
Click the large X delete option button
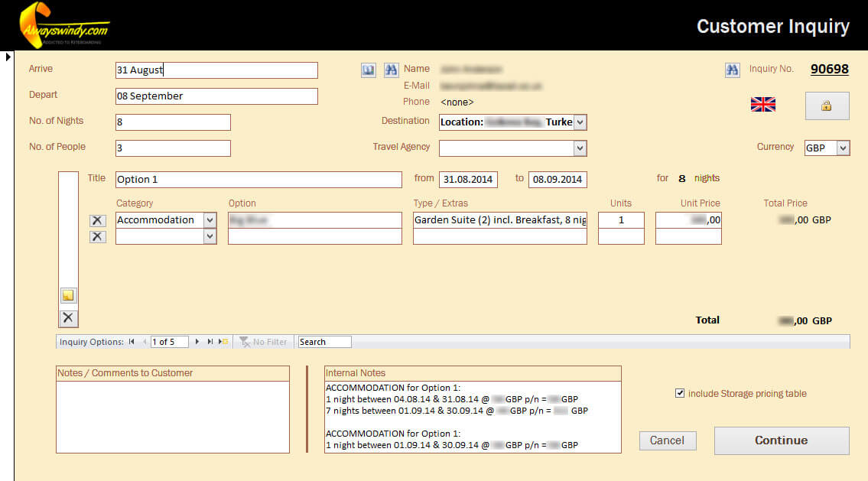coord(68,318)
